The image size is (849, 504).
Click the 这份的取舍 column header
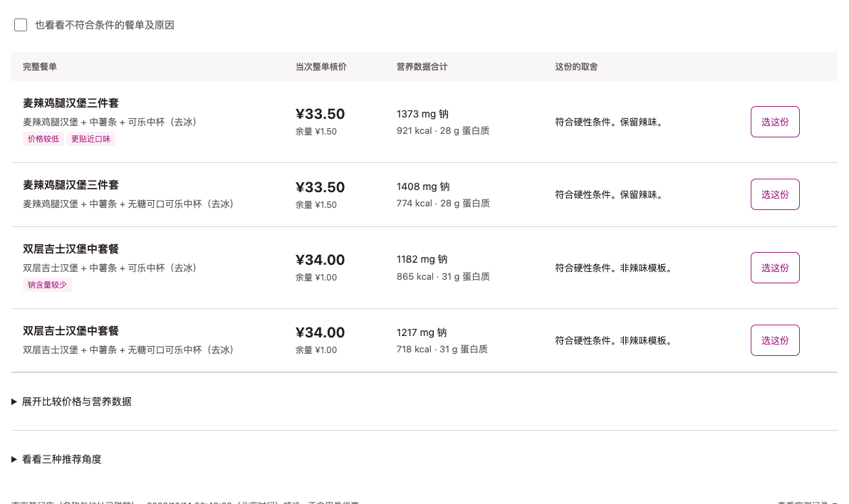tap(576, 67)
